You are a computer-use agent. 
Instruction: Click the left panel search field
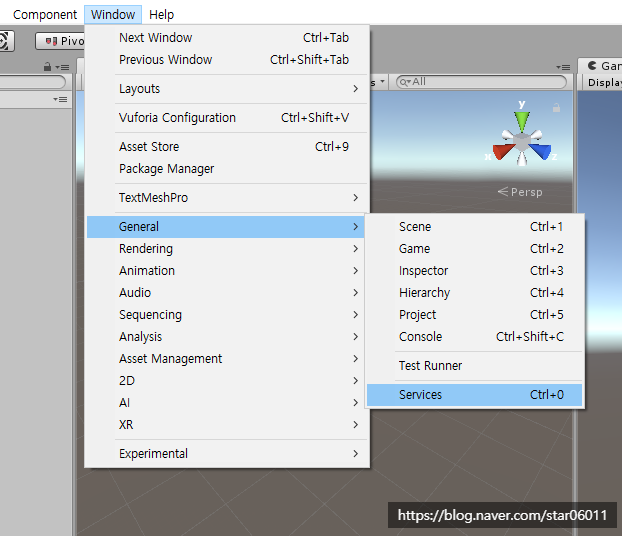[x=33, y=82]
